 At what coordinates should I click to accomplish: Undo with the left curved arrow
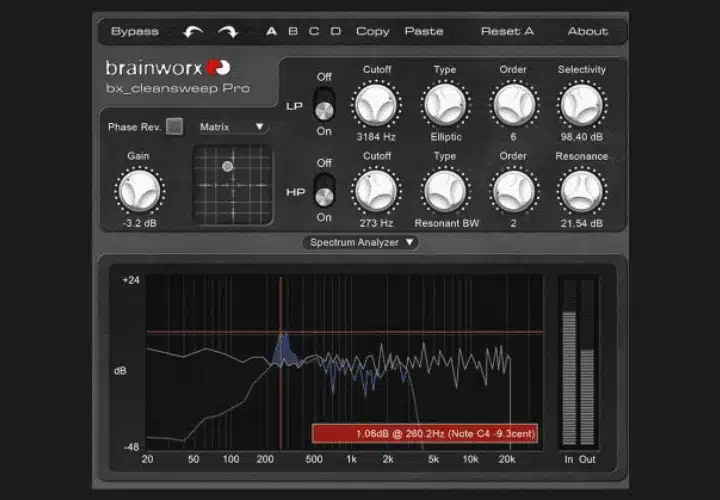192,32
